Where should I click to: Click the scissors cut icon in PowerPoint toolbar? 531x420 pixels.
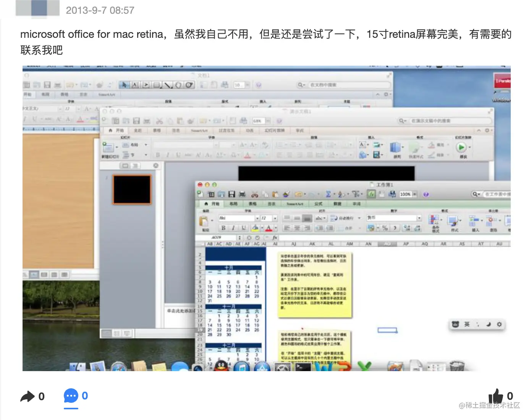pos(160,121)
